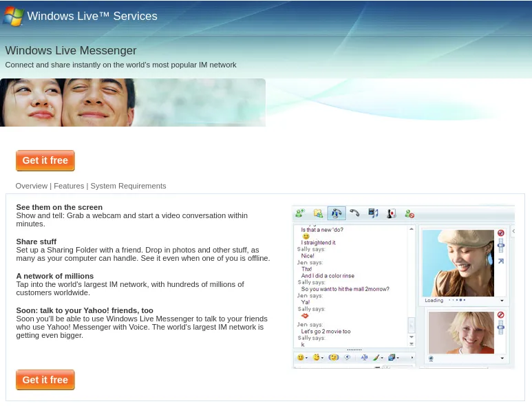Click the red lips emoticon in conversation
Screen dimensions: 532x406
[x=305, y=316]
